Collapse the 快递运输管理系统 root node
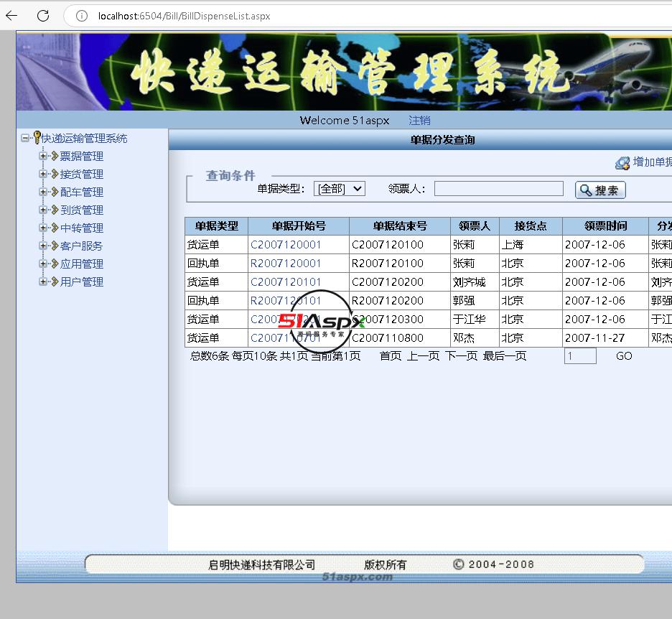The height and width of the screenshot is (619, 672). pos(25,138)
